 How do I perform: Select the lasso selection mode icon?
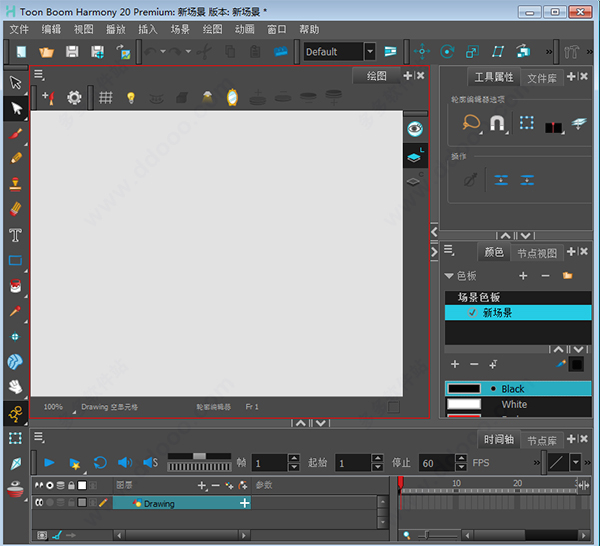click(x=471, y=123)
